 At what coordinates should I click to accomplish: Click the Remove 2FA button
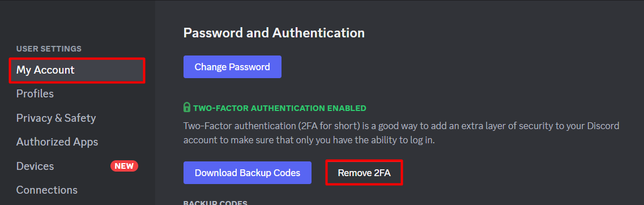coord(364,173)
